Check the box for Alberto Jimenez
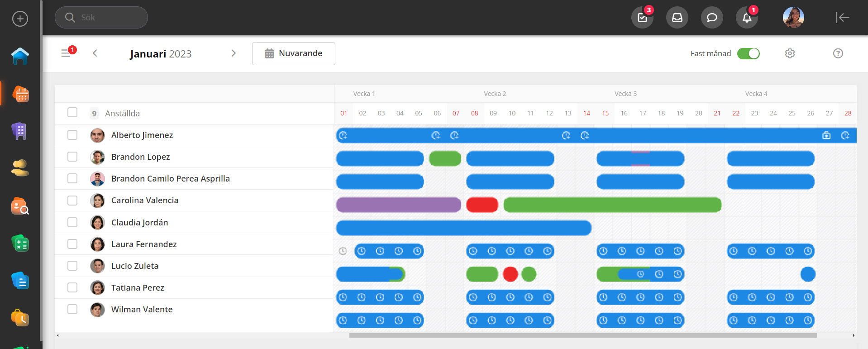Viewport: 868px width, 349px height. click(72, 135)
